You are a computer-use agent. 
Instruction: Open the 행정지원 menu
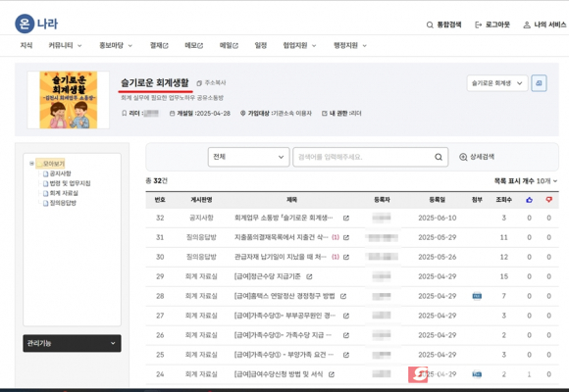(x=350, y=45)
